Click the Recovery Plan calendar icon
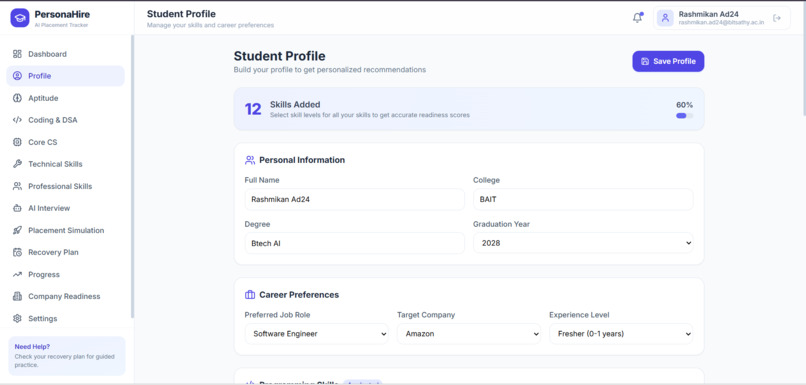This screenshot has height=385, width=806. pos(17,252)
